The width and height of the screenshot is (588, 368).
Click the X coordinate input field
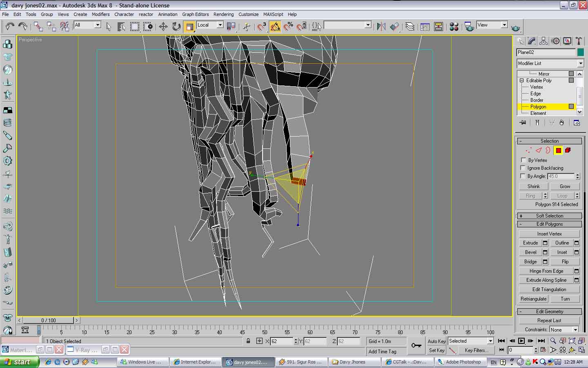click(282, 341)
